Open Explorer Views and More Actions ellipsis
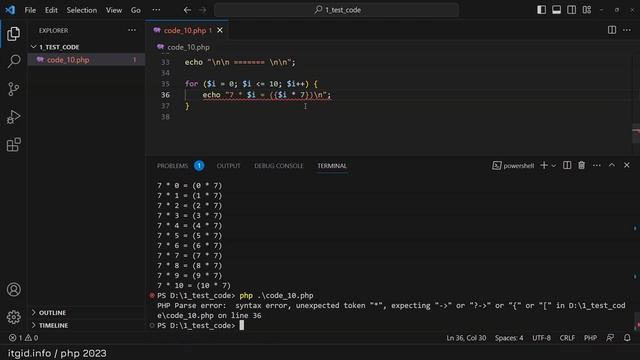Viewport: 640px width, 360px height. (x=132, y=30)
